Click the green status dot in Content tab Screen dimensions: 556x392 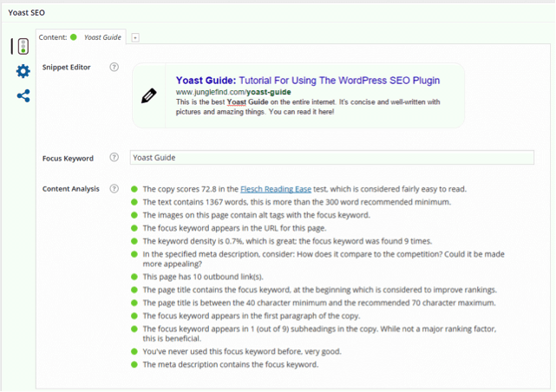74,37
